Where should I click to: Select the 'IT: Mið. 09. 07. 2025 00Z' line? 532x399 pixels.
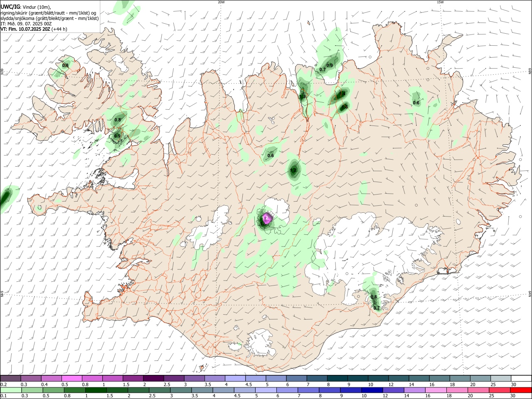pos(26,24)
